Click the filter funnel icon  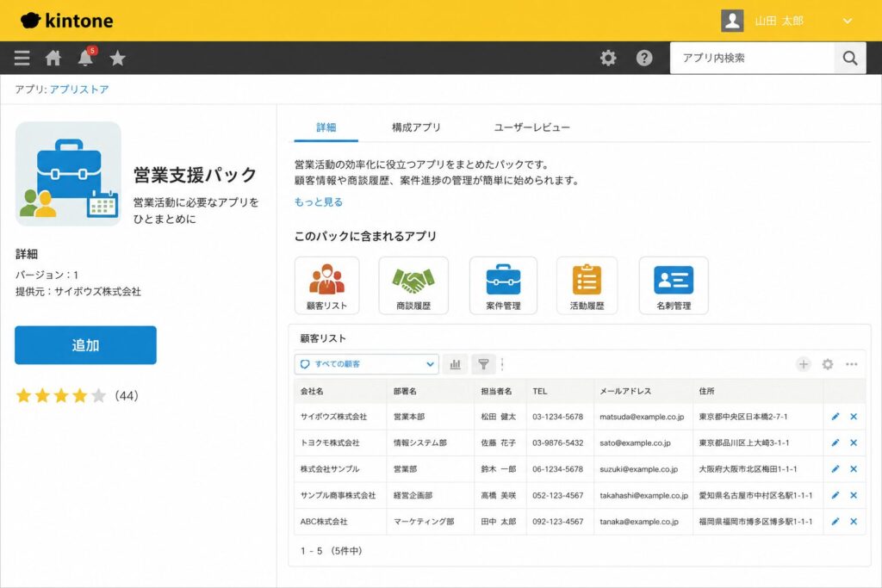483,364
